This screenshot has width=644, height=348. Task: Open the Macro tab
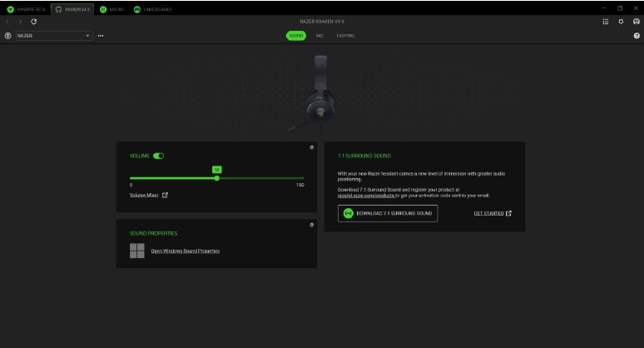(111, 9)
